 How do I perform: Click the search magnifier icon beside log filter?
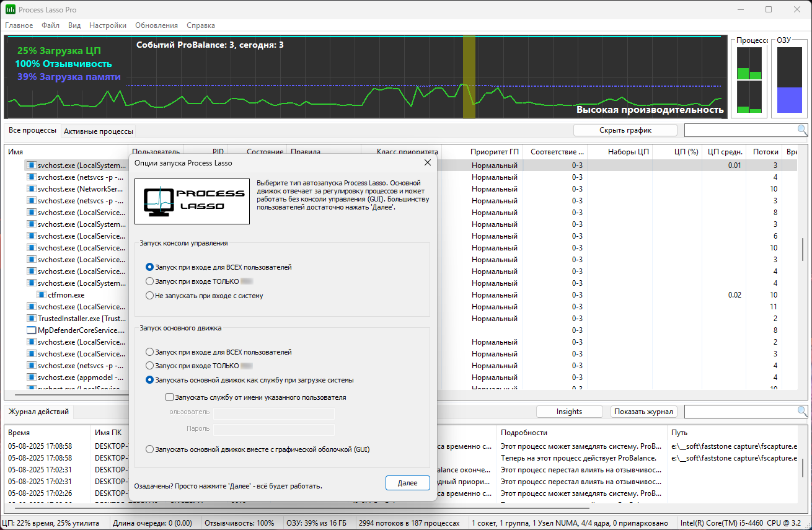point(802,412)
